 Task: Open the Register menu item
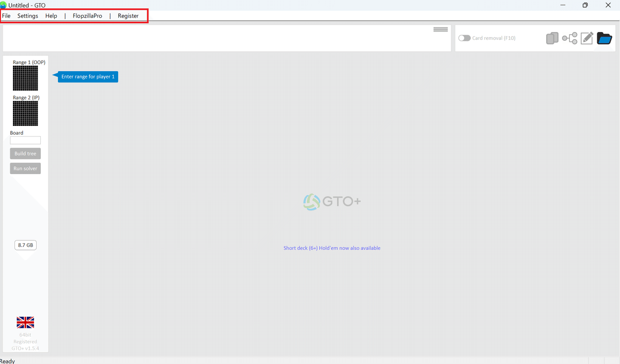128,16
